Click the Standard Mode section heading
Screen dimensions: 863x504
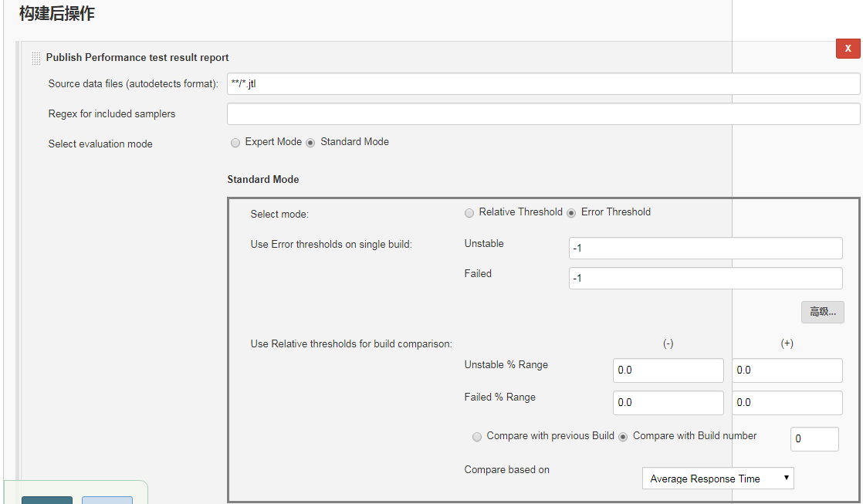click(x=263, y=179)
